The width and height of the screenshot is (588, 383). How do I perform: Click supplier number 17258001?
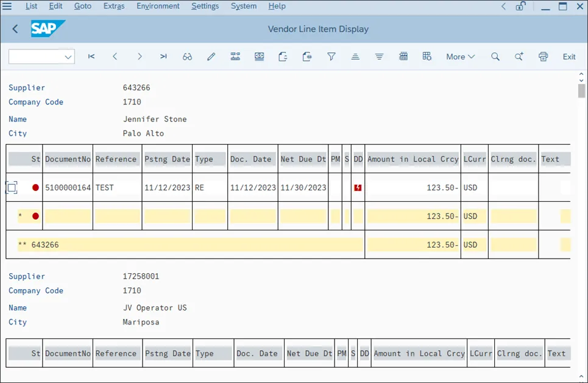pos(141,276)
